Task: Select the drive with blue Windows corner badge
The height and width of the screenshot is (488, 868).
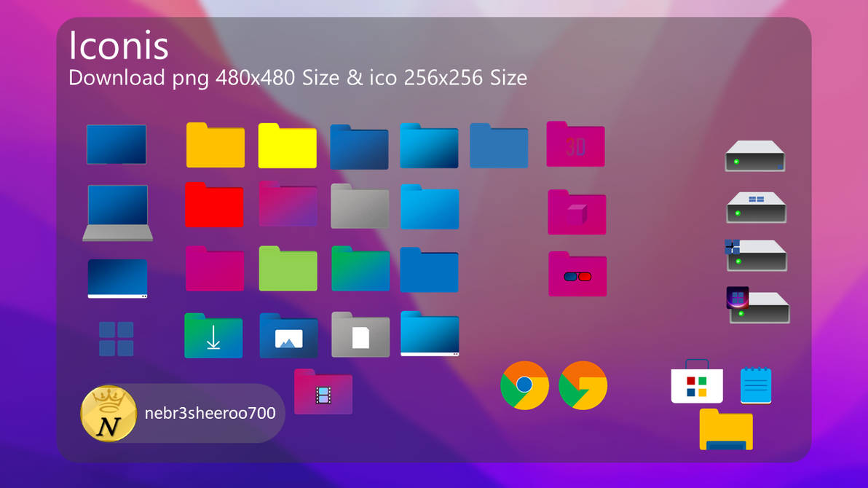Action: click(x=756, y=256)
